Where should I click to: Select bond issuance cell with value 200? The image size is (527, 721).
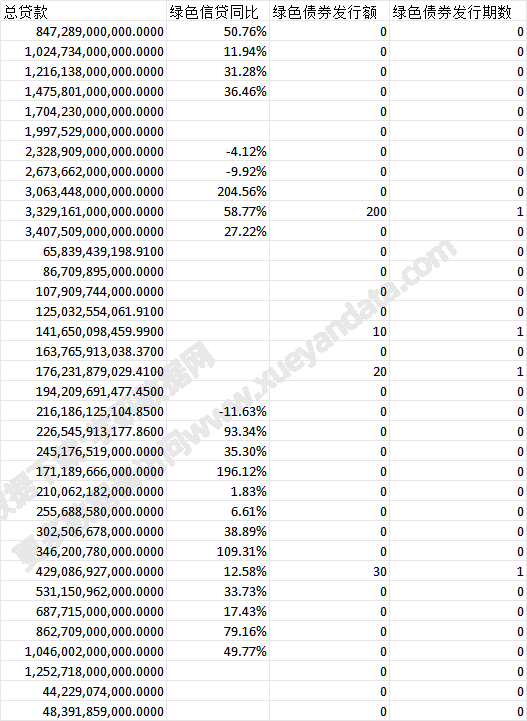pyautogui.click(x=329, y=212)
